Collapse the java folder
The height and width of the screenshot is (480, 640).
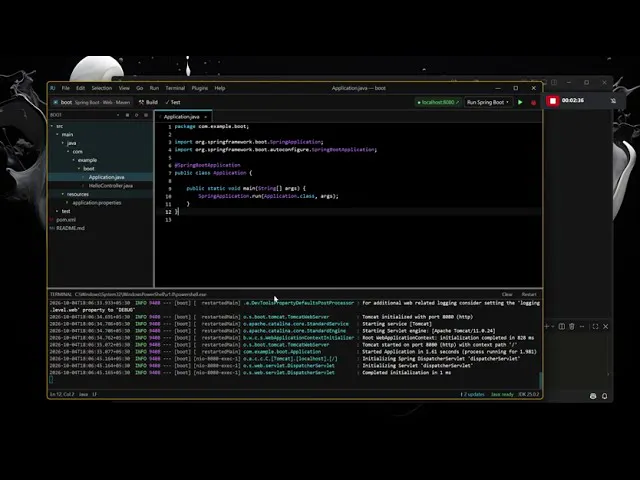click(63, 143)
